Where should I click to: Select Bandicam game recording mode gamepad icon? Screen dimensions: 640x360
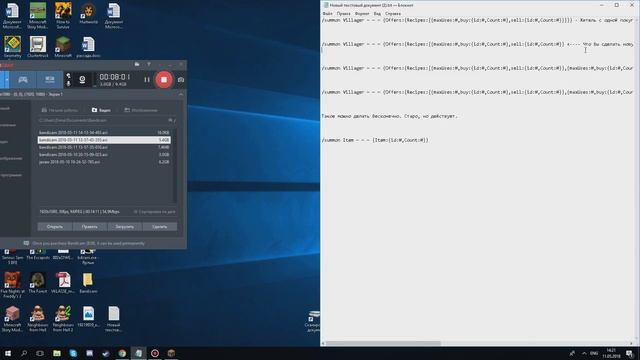coord(23,80)
